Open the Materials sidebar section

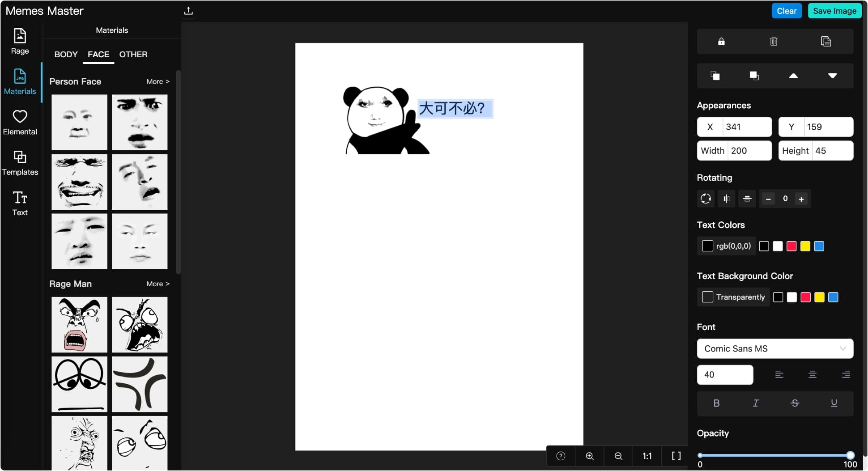pyautogui.click(x=20, y=82)
